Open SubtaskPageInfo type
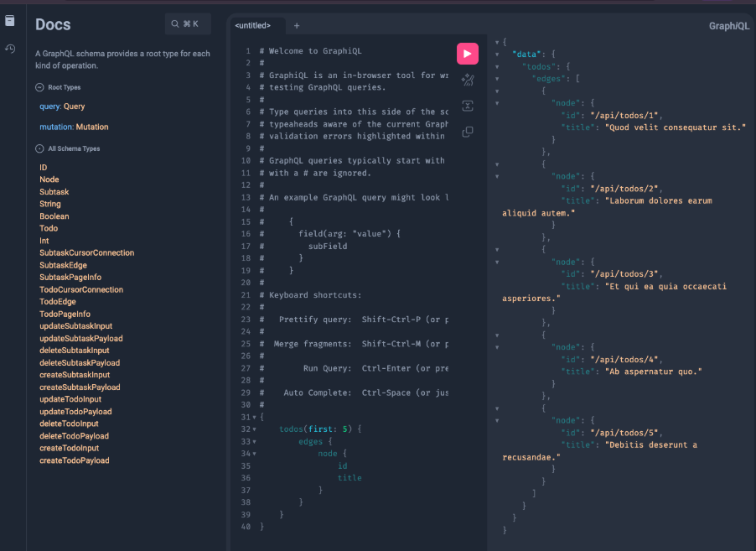756x551 pixels. (70, 278)
